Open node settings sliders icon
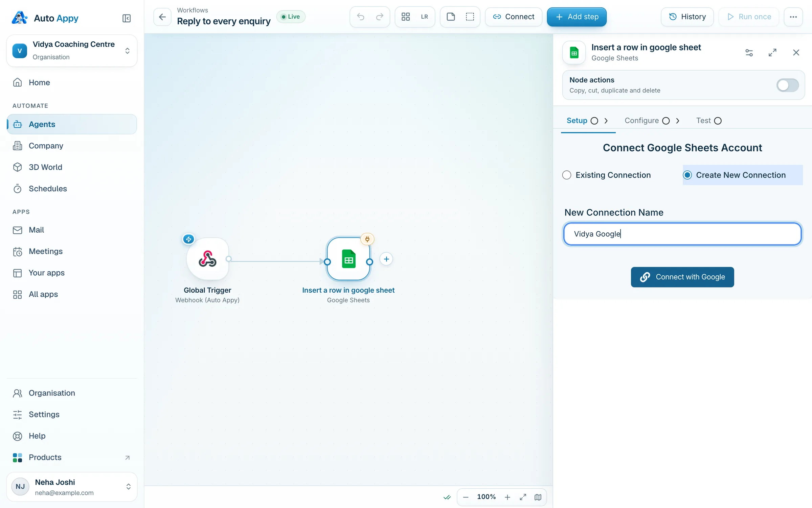This screenshot has width=812, height=508. pos(749,52)
